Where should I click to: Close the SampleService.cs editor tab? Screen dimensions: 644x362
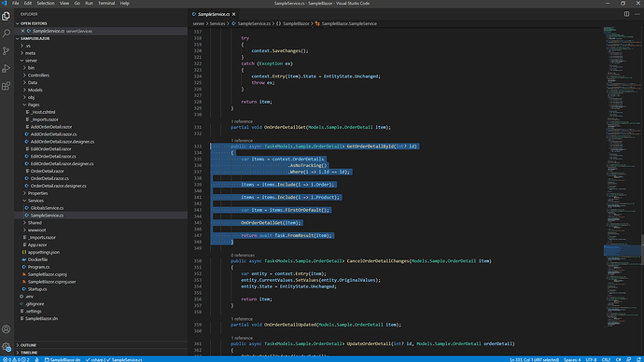[233, 14]
